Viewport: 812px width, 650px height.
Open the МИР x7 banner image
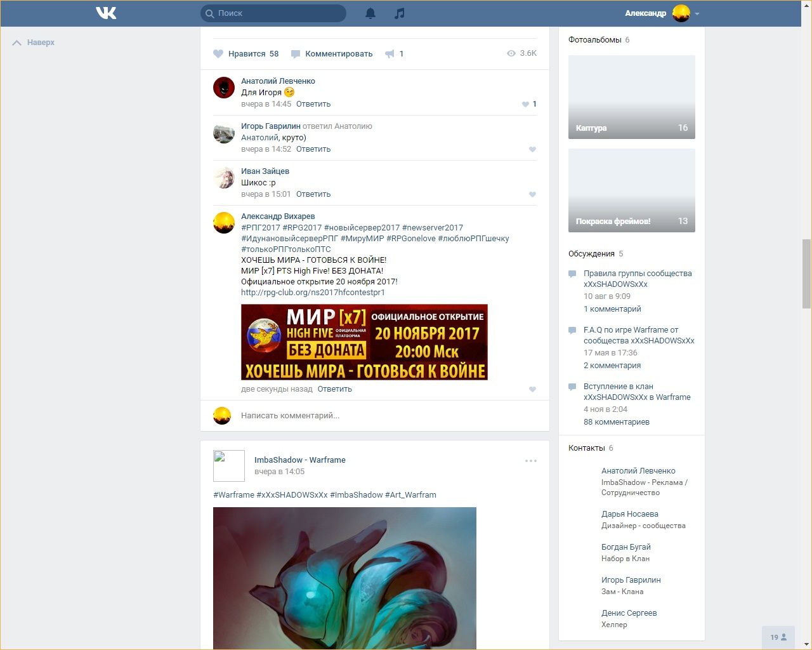coord(364,342)
